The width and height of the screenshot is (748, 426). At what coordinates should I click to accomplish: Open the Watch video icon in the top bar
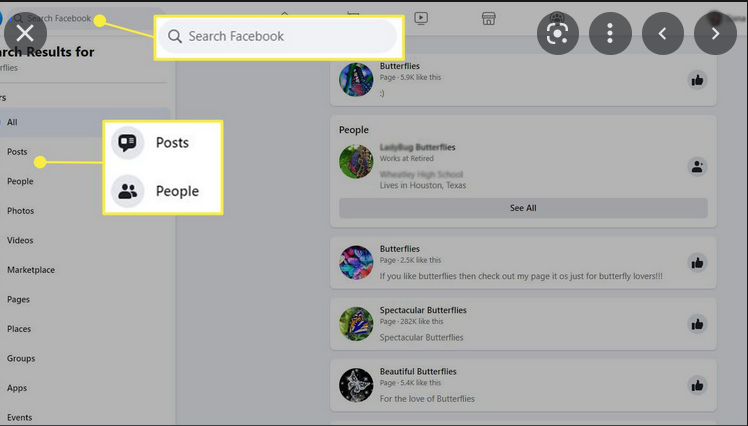(x=421, y=18)
